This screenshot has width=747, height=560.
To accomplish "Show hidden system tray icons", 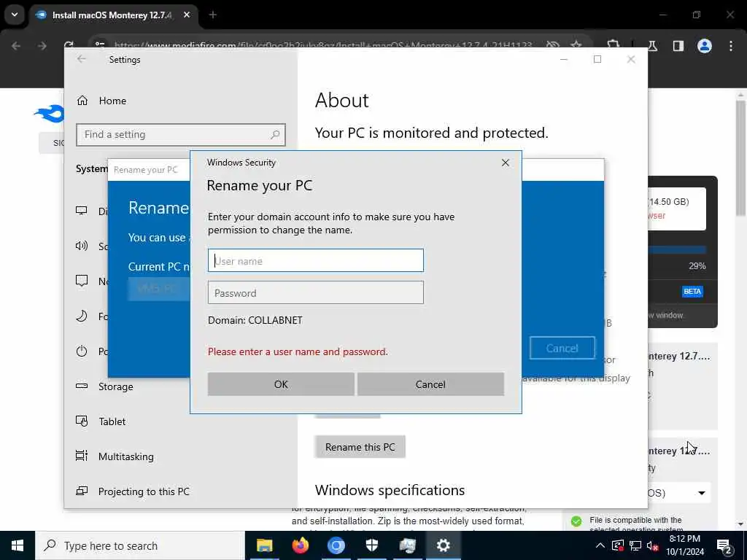I will (x=600, y=545).
